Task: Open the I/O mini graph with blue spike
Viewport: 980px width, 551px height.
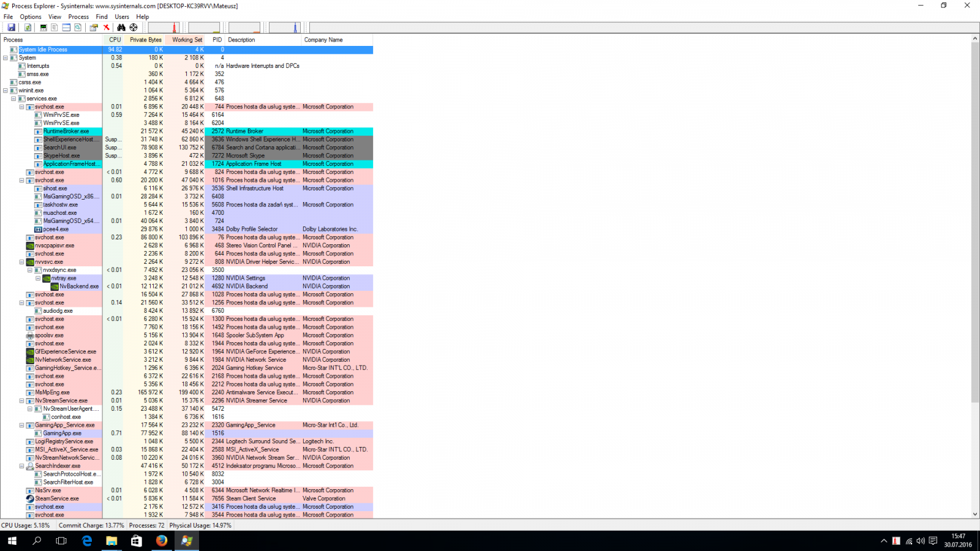Action: pos(285,28)
